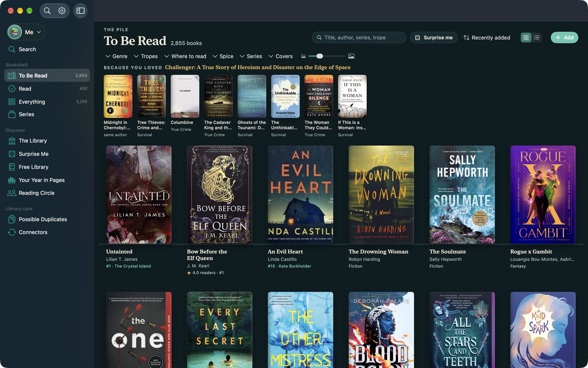The image size is (588, 368).
Task: Select To Be Read bookshelf
Action: 47,75
